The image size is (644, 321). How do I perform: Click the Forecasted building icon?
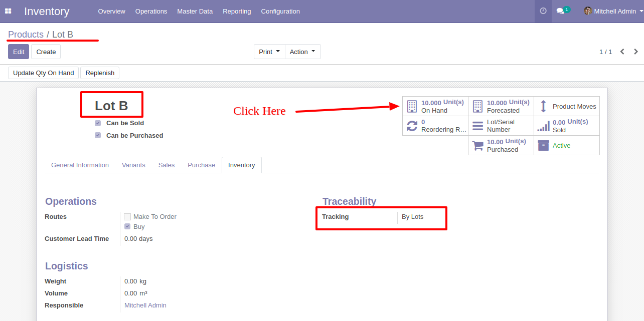tap(477, 106)
